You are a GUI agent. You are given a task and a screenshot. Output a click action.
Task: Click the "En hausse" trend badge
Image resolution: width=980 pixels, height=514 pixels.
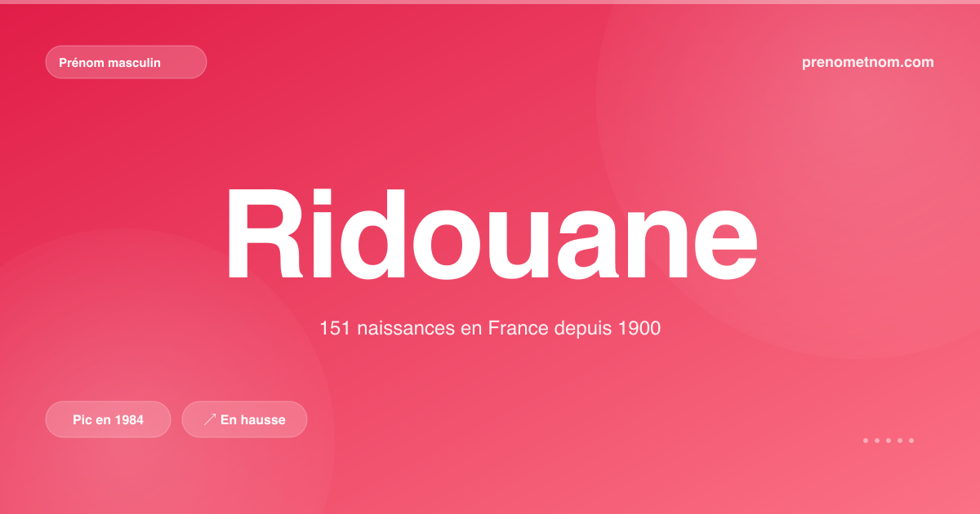[244, 419]
